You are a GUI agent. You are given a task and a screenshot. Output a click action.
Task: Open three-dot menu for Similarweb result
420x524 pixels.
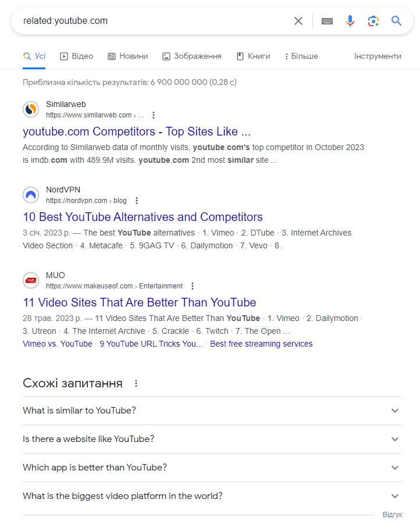(154, 115)
